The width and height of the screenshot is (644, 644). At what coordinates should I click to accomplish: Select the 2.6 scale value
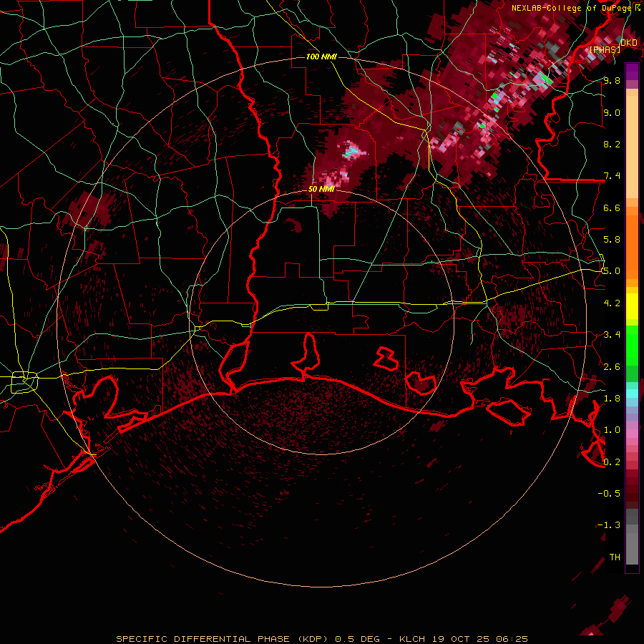[x=612, y=367]
